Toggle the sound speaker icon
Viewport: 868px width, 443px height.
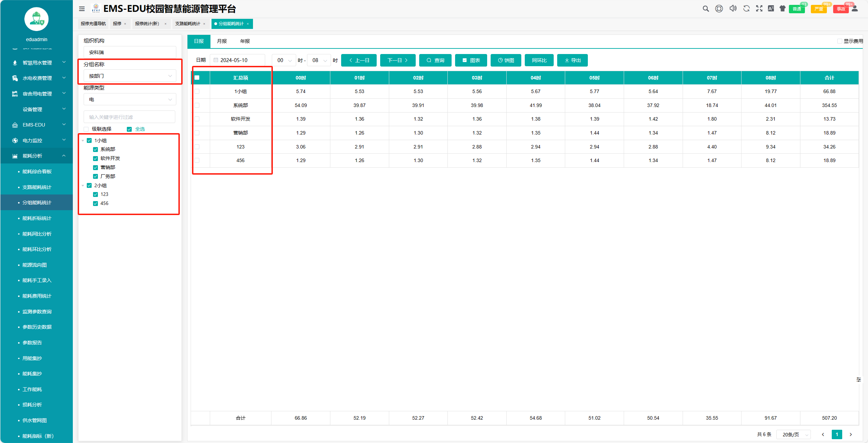click(733, 9)
